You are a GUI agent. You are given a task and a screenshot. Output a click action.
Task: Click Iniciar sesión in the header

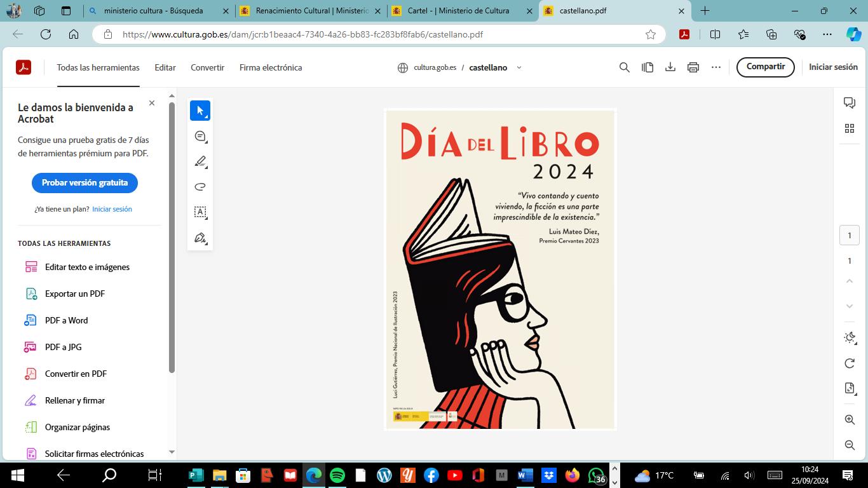point(833,67)
